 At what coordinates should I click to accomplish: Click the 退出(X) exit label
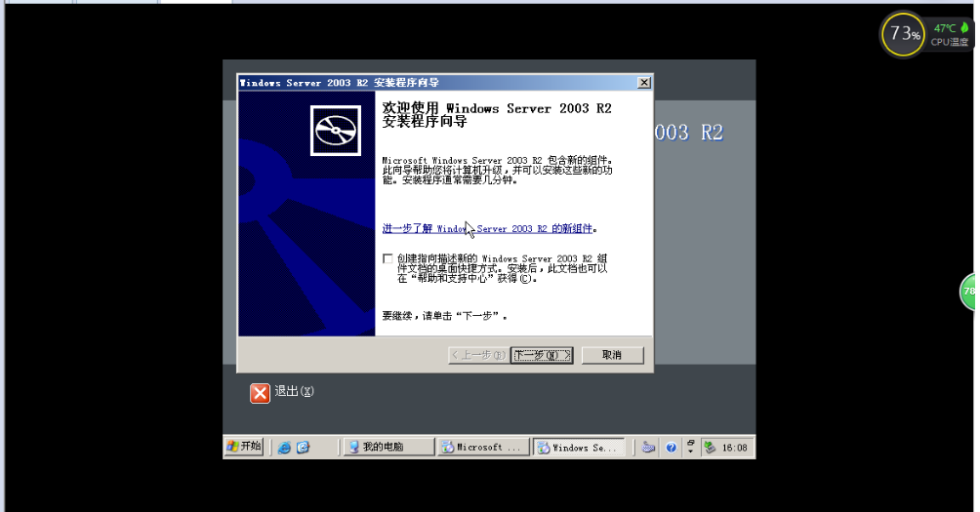point(294,391)
